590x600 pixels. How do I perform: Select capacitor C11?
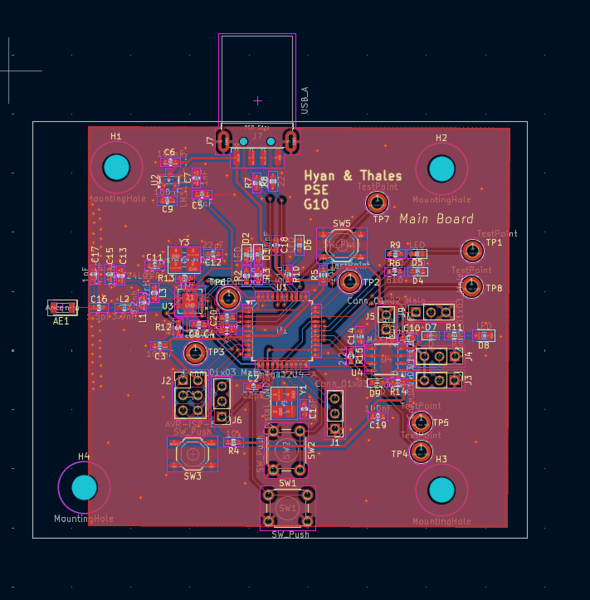(155, 265)
